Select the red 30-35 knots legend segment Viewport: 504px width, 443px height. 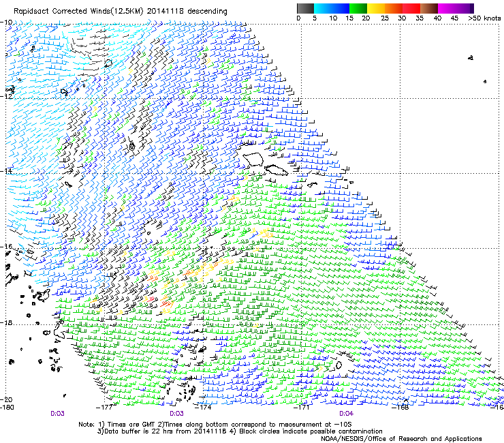[411, 8]
